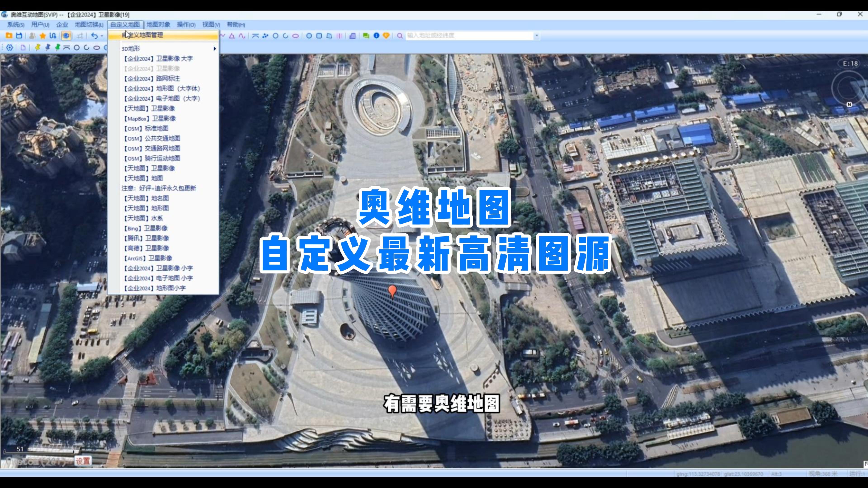Select 【腾讯】卫星影像 map source

(x=163, y=238)
